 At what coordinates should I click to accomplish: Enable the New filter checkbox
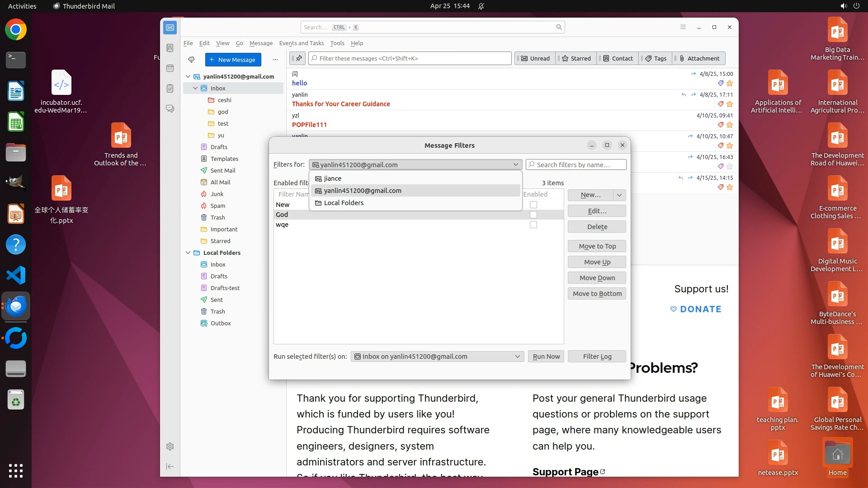(533, 205)
